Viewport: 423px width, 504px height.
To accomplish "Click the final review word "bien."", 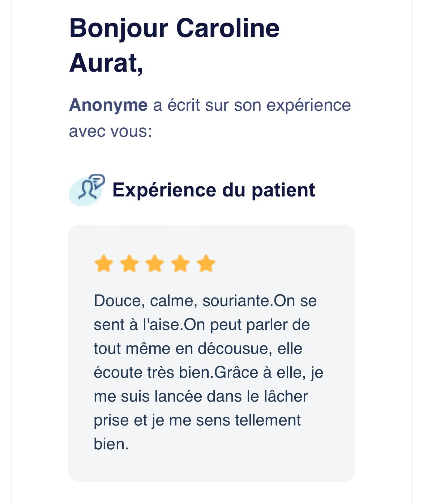I will pyautogui.click(x=111, y=444).
